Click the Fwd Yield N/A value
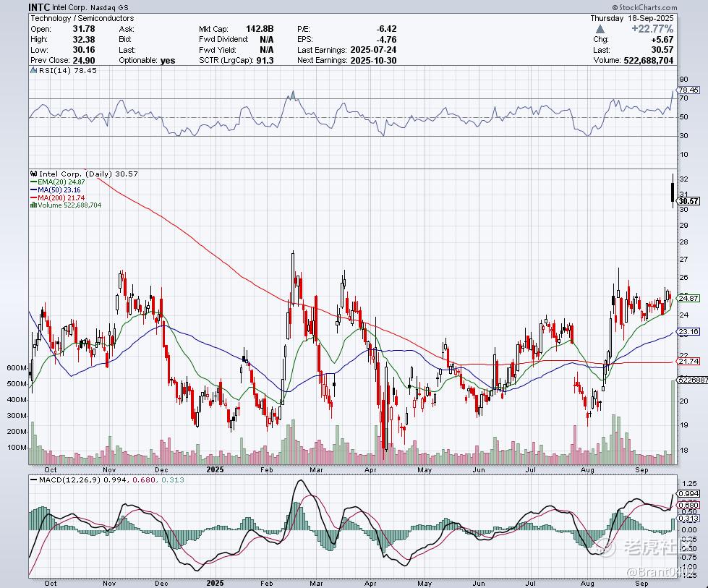This screenshot has height=588, width=708. (x=266, y=50)
